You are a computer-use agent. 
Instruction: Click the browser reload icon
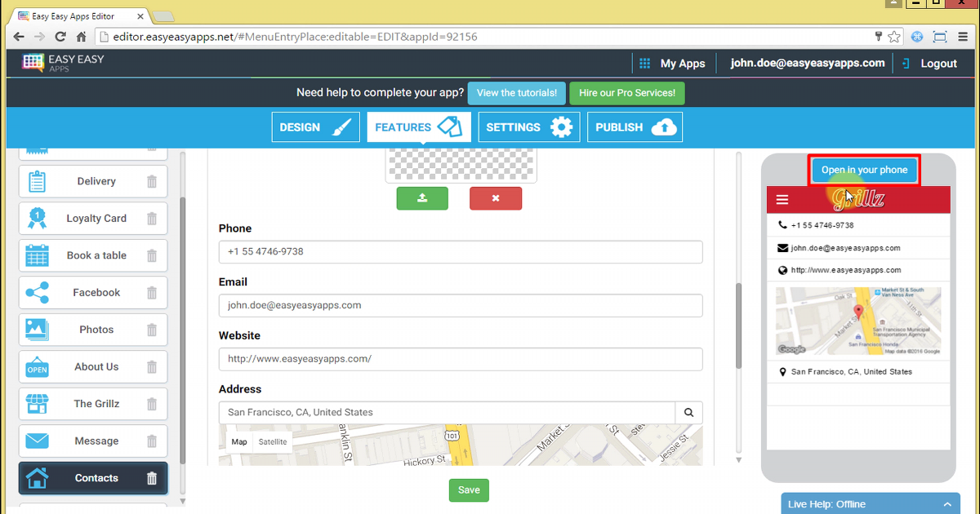pyautogui.click(x=60, y=37)
